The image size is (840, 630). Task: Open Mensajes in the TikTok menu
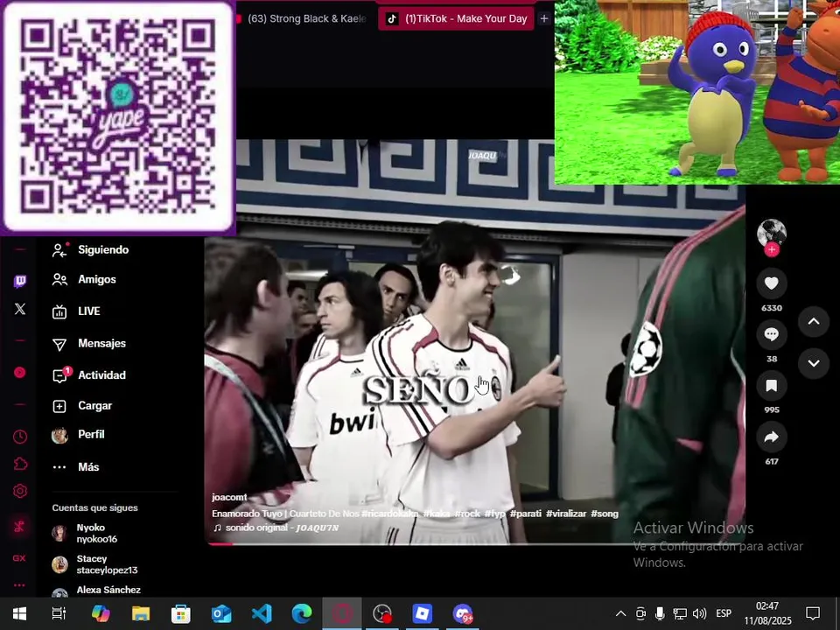89,343
